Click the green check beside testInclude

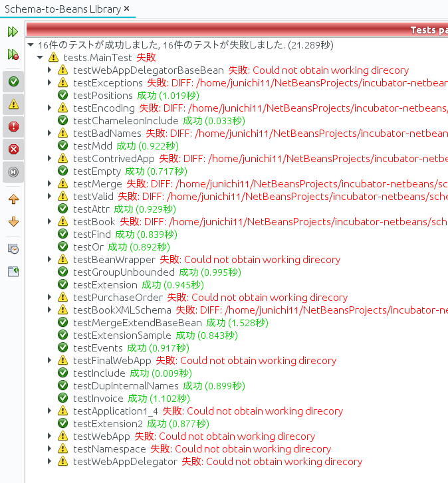(x=63, y=373)
